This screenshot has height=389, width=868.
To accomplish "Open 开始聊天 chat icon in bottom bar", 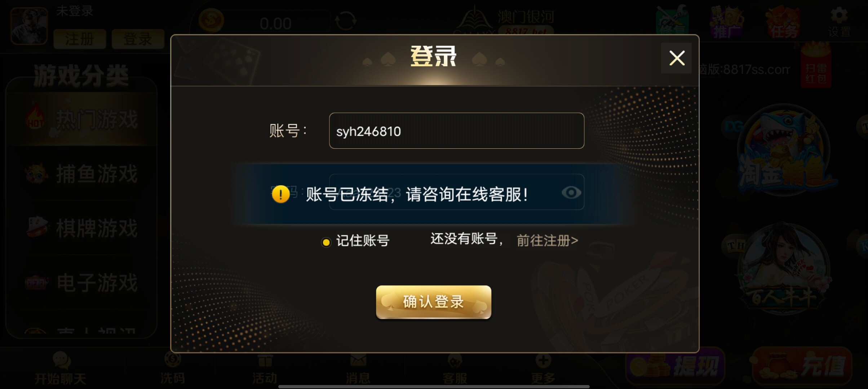I will click(x=61, y=368).
